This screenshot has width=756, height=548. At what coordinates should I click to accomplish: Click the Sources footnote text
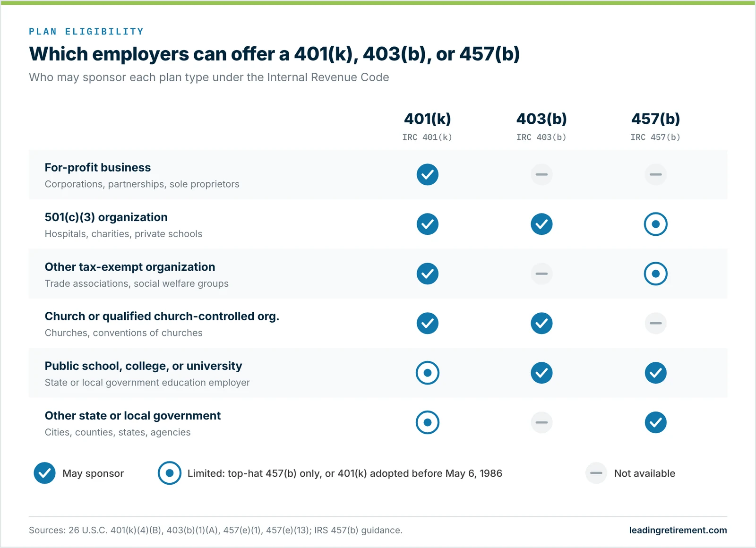[216, 531]
